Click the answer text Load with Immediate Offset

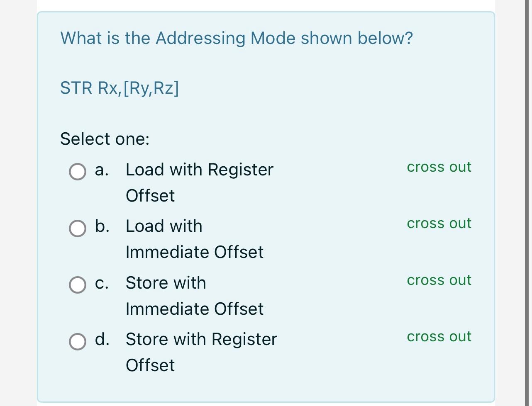195,239
